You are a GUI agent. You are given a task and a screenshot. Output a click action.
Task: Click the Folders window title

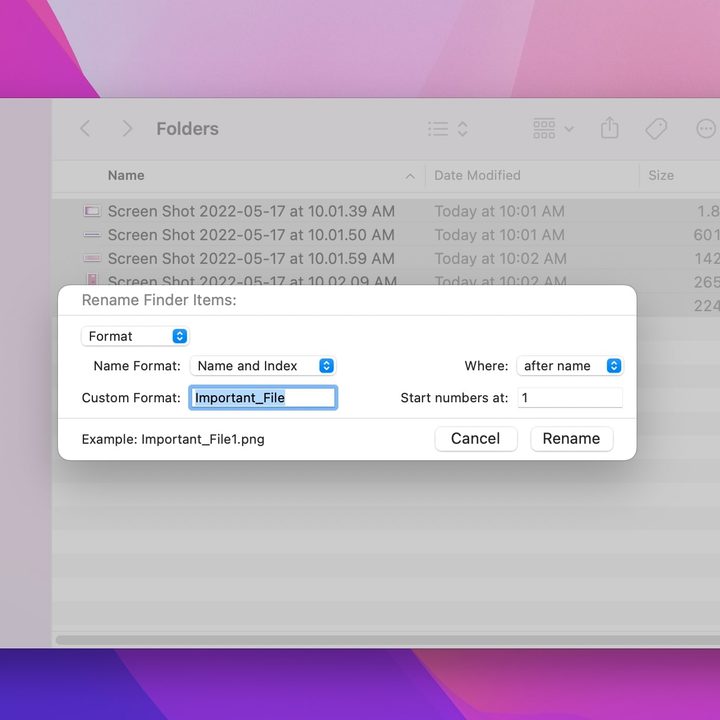pos(187,129)
